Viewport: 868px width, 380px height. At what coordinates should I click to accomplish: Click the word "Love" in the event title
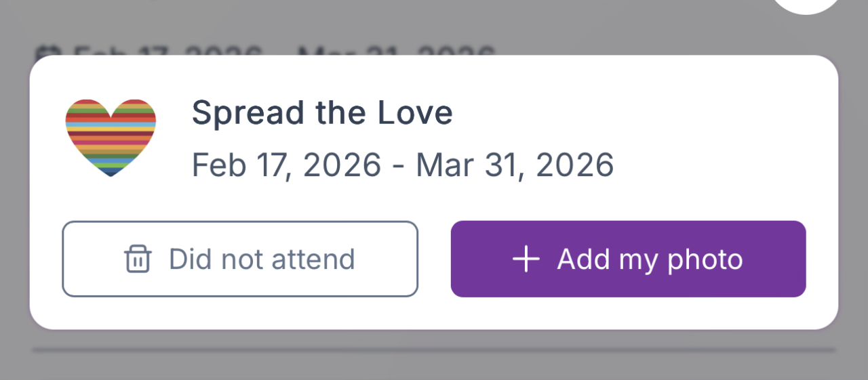point(415,113)
